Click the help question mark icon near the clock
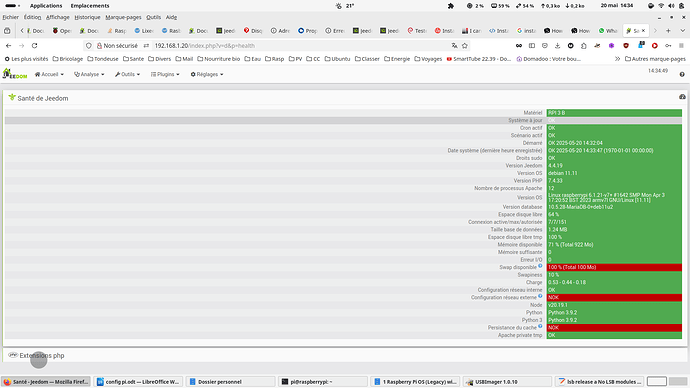 pyautogui.click(x=682, y=74)
